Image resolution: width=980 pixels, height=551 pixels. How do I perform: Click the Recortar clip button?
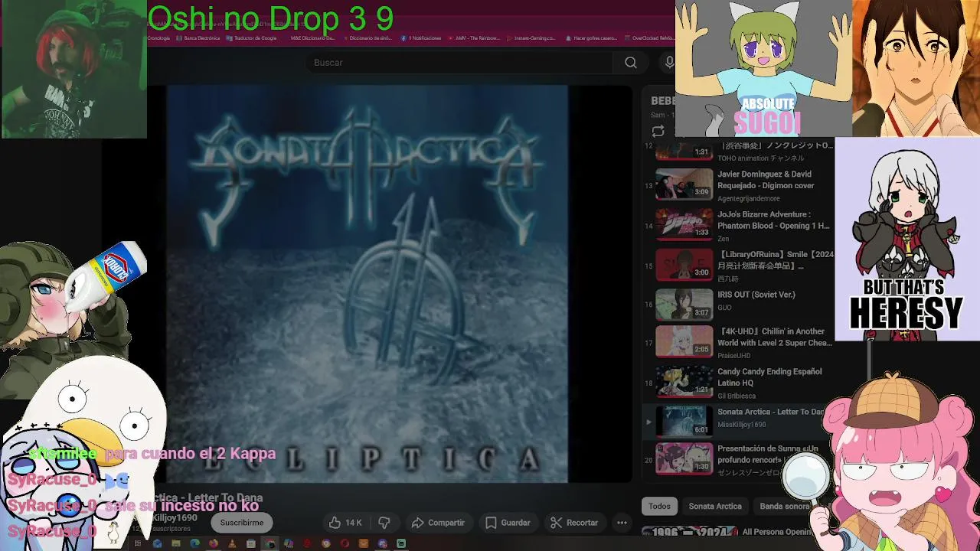pyautogui.click(x=574, y=523)
